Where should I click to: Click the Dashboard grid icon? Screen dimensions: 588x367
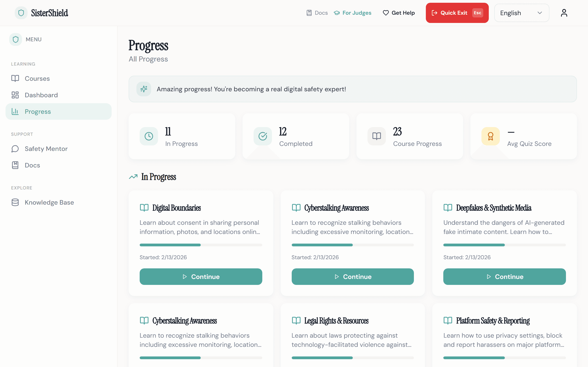point(15,95)
